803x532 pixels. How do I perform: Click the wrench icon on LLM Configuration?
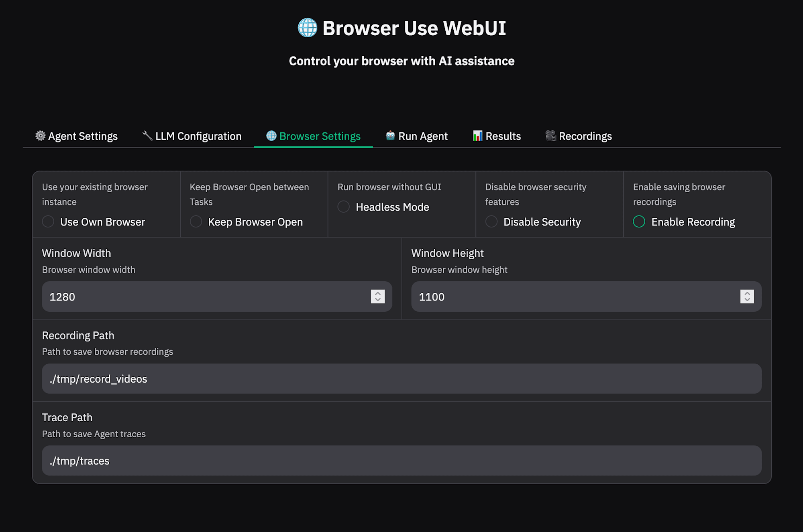tap(147, 136)
